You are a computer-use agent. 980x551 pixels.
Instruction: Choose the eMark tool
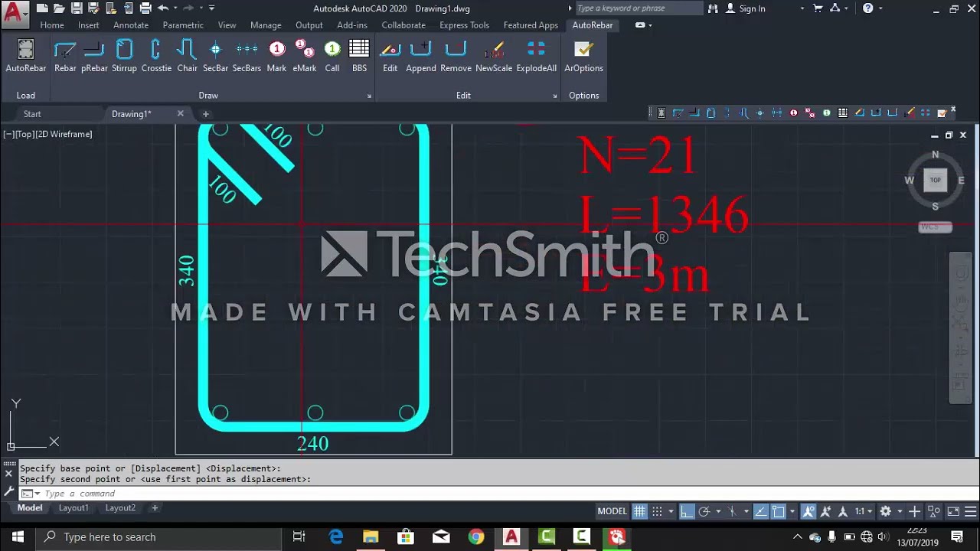click(x=304, y=57)
